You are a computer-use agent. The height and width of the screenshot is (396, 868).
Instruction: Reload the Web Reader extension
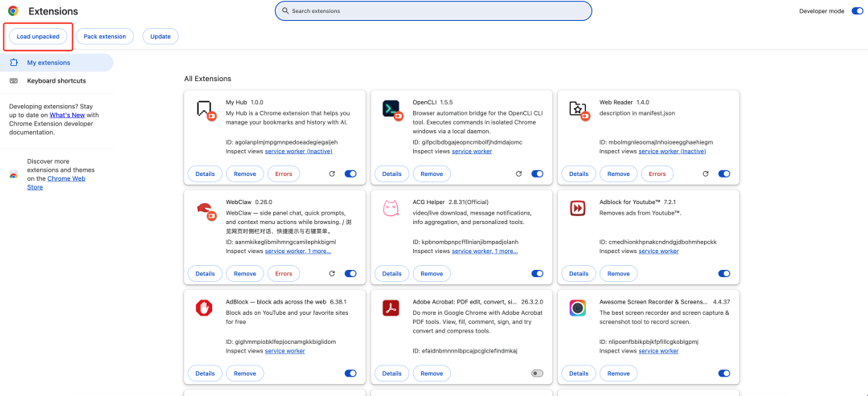tap(706, 174)
